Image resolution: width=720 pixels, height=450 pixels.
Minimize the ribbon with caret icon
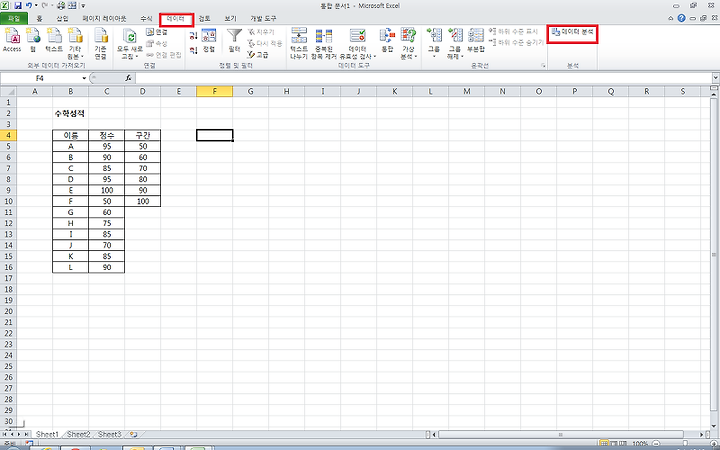click(671, 18)
